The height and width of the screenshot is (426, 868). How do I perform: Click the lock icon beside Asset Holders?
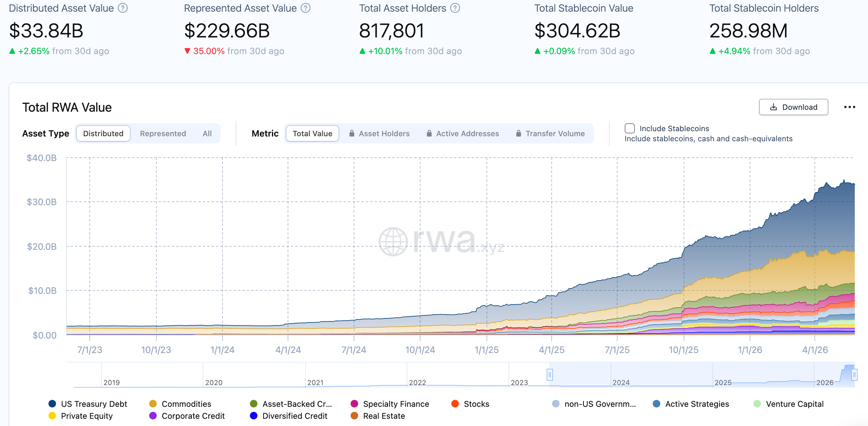[352, 133]
